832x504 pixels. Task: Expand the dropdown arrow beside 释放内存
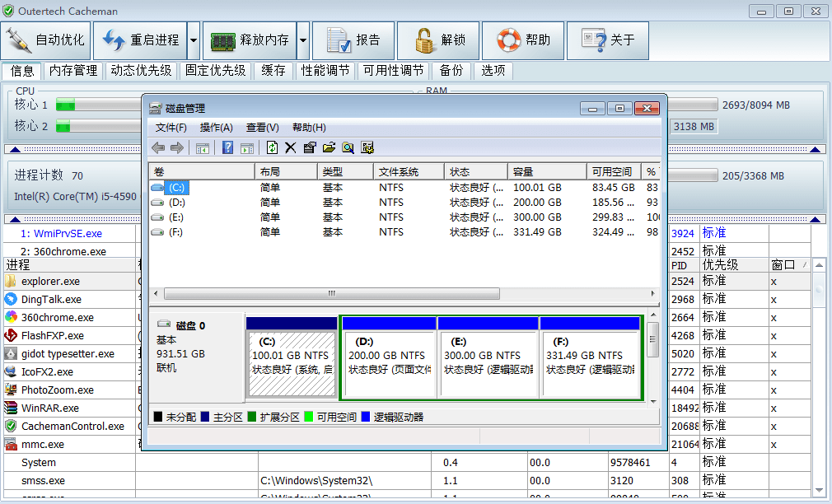pyautogui.click(x=302, y=40)
